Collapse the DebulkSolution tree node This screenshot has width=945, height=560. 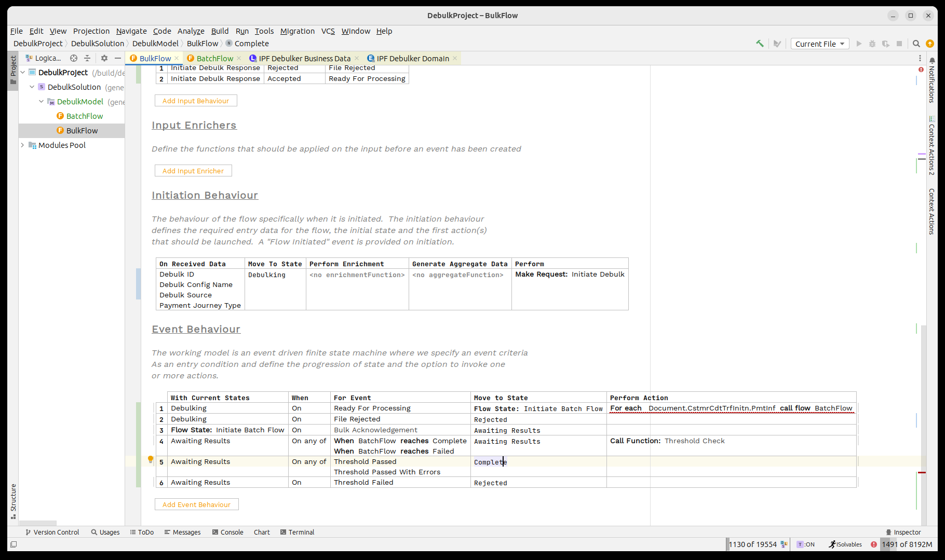32,87
